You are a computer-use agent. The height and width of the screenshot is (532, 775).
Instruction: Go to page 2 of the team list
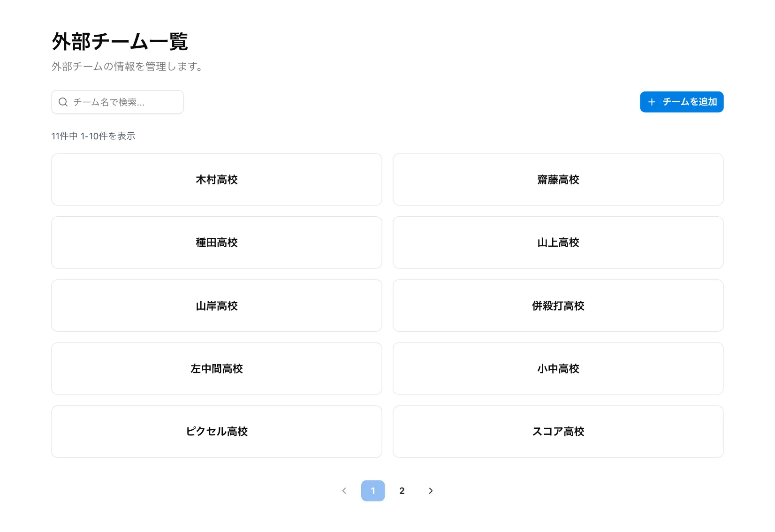tap(402, 491)
